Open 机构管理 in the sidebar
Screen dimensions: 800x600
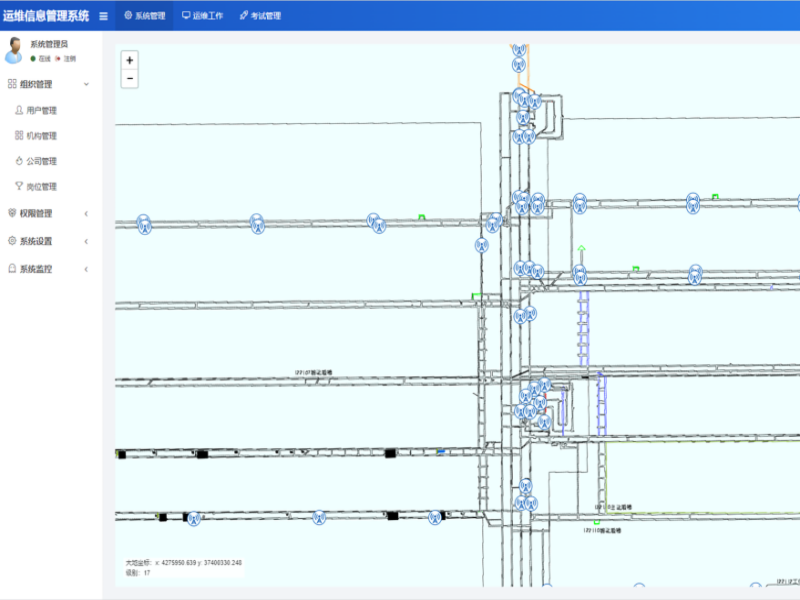[41, 136]
